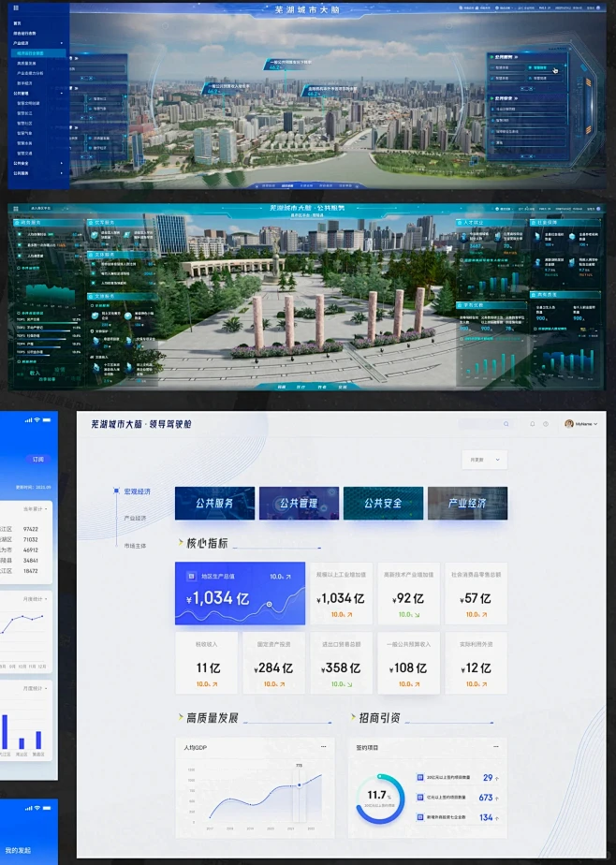
Task: Select 宏观经济 in left navigation
Action: pos(137,491)
